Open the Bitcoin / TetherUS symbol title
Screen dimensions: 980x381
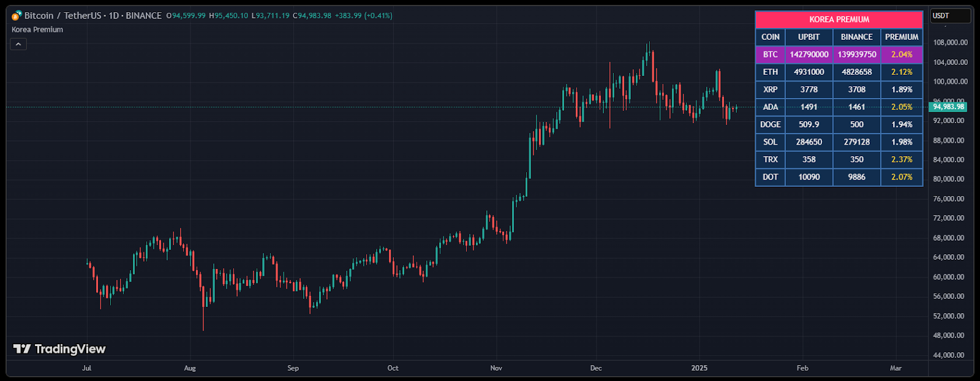[93, 15]
